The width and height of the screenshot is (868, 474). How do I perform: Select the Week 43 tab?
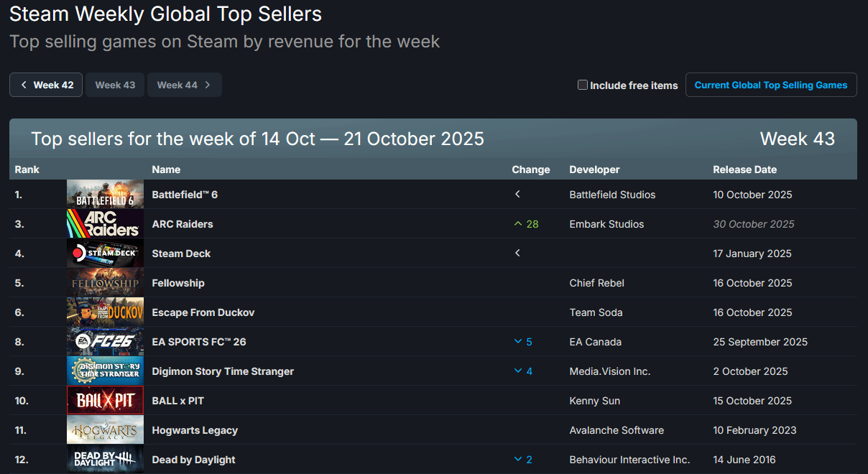[x=115, y=85]
